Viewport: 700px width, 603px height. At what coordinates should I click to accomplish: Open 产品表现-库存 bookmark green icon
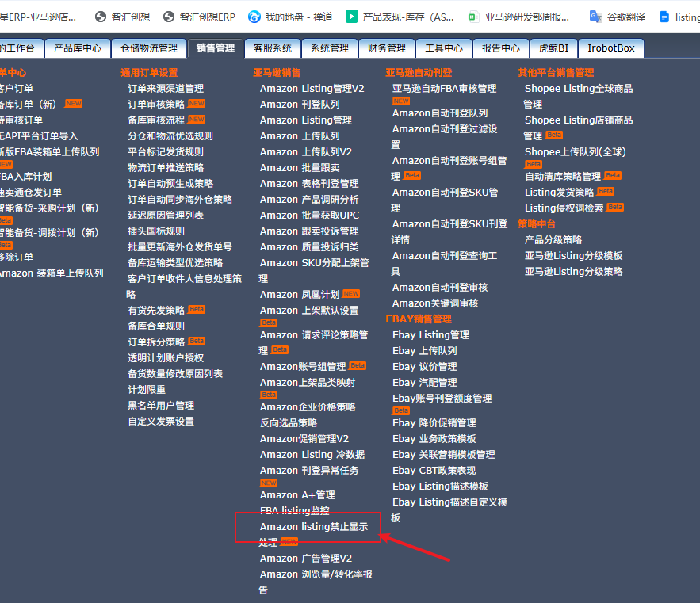[352, 17]
